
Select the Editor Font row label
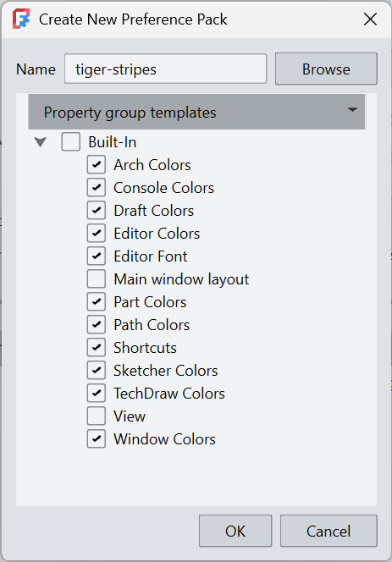tap(150, 256)
